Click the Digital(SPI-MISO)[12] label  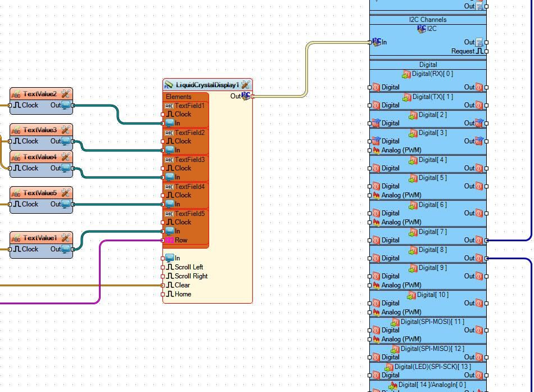(x=432, y=349)
